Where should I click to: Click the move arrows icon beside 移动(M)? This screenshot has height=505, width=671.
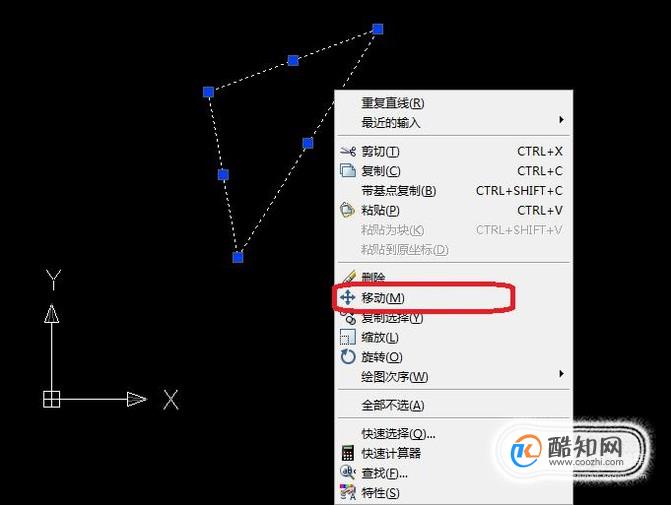tap(347, 297)
